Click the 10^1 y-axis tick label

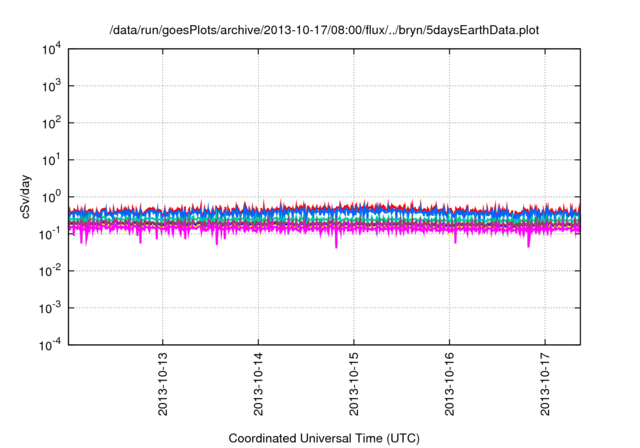point(52,160)
